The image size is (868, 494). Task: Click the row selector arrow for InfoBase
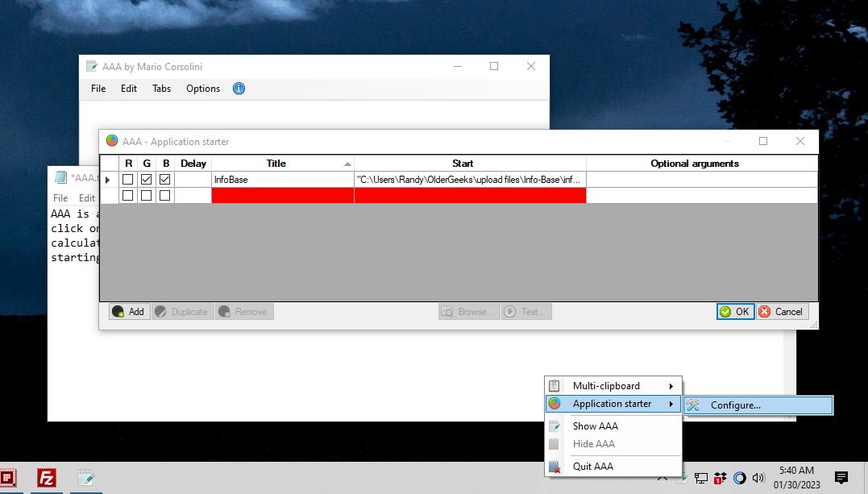(x=108, y=180)
